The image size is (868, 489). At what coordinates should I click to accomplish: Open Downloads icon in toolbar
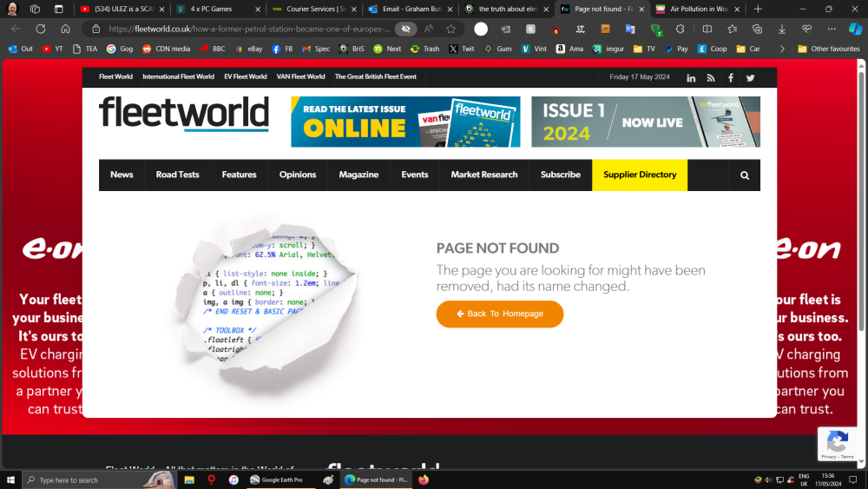pos(782,29)
